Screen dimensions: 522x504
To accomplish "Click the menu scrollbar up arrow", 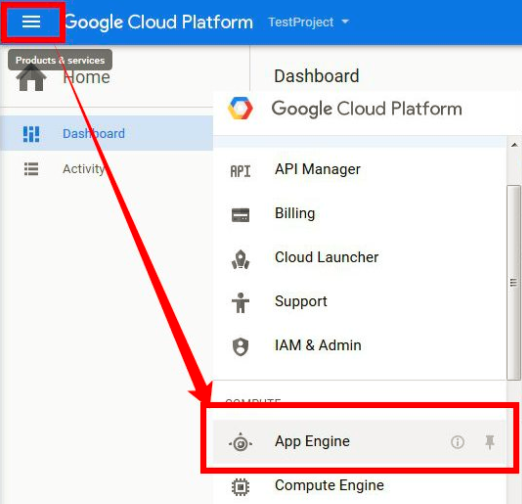I will (514, 145).
